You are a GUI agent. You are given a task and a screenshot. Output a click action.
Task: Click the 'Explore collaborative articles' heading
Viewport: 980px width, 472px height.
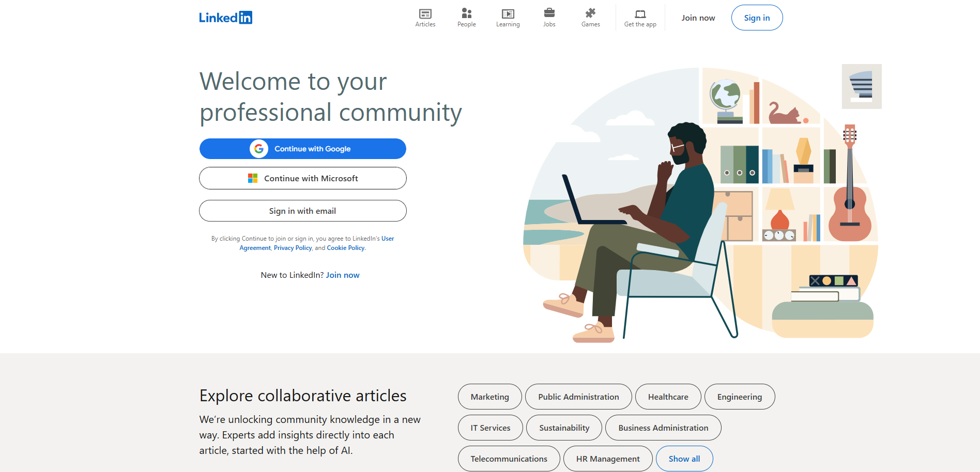tap(303, 396)
